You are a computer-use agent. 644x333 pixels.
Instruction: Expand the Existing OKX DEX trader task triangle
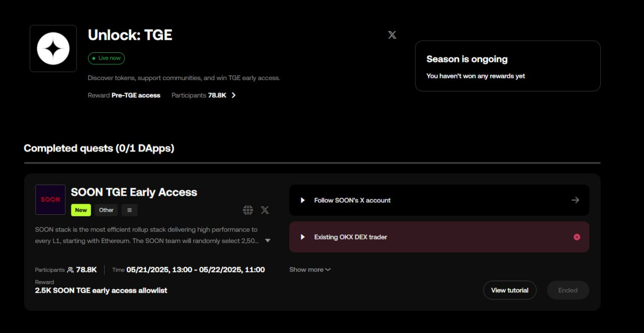click(x=303, y=237)
